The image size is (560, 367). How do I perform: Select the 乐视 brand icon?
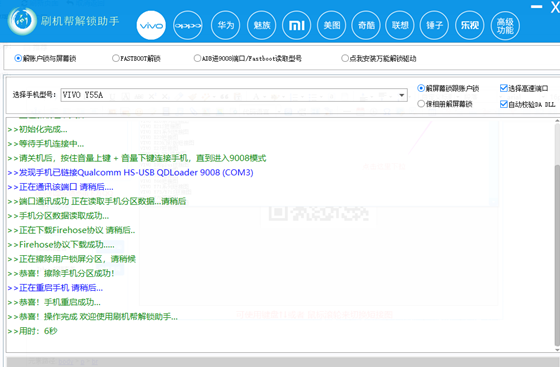click(470, 25)
